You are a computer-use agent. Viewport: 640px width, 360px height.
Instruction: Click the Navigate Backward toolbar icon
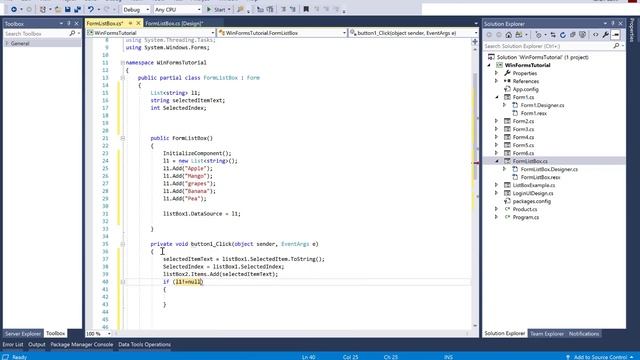[13, 9]
